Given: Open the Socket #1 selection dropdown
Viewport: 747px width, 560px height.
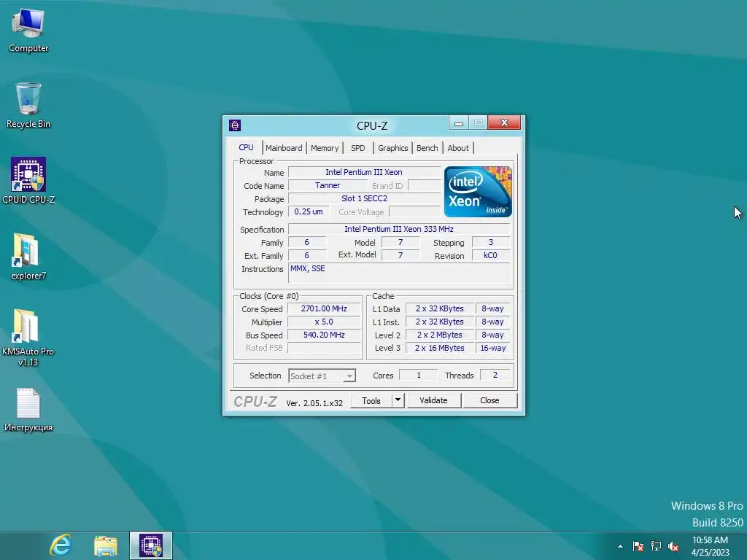Looking at the screenshot, I should click(322, 376).
